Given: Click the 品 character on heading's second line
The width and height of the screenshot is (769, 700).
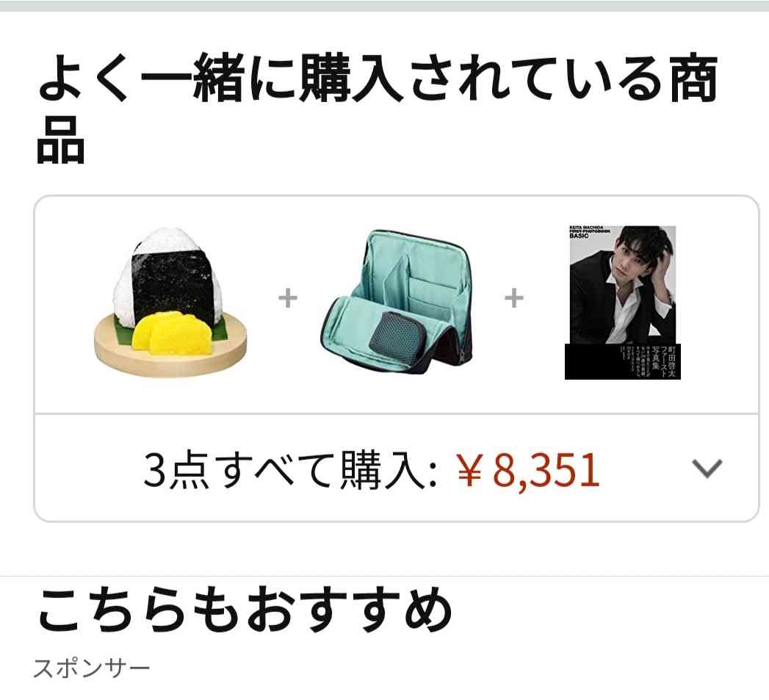Looking at the screenshot, I should point(61,140).
